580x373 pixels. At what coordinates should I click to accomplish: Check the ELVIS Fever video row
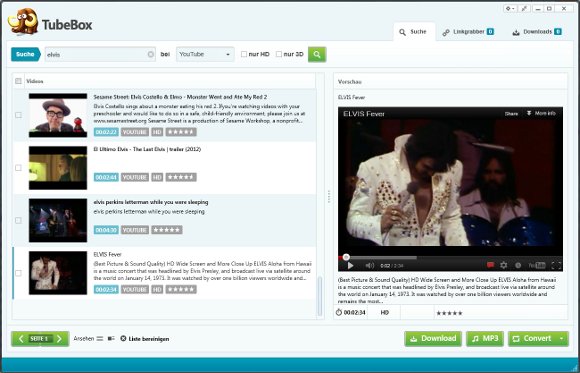coord(18,273)
